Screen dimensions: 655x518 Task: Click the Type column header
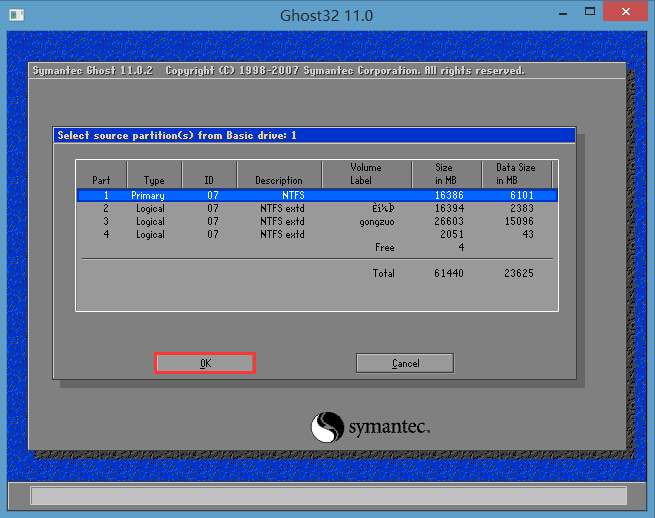pos(154,175)
